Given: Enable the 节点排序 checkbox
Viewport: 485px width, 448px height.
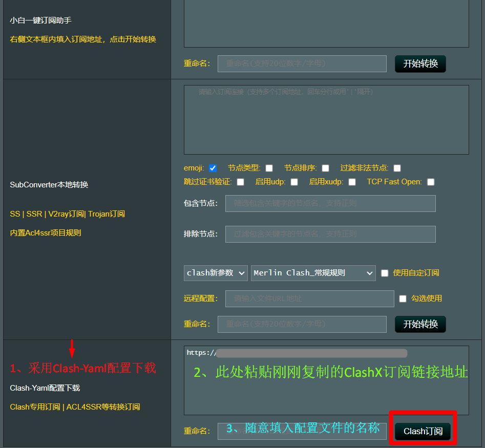Looking at the screenshot, I should [325, 168].
